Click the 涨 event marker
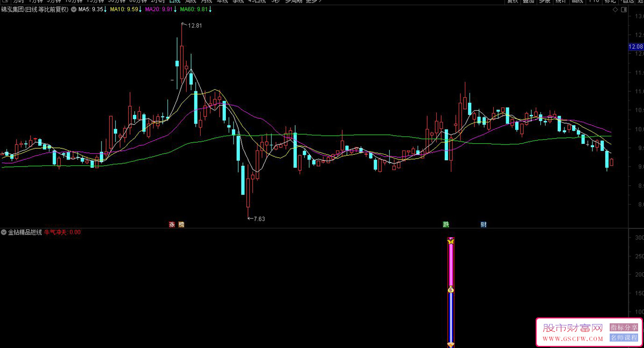The width and height of the screenshot is (644, 348). click(x=172, y=224)
